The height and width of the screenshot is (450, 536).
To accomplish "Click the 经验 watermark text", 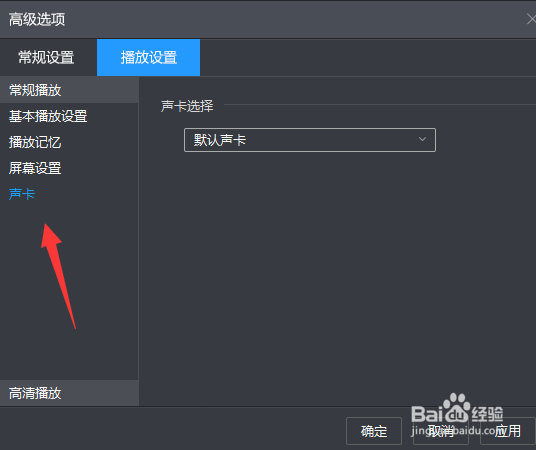I will point(487,414).
